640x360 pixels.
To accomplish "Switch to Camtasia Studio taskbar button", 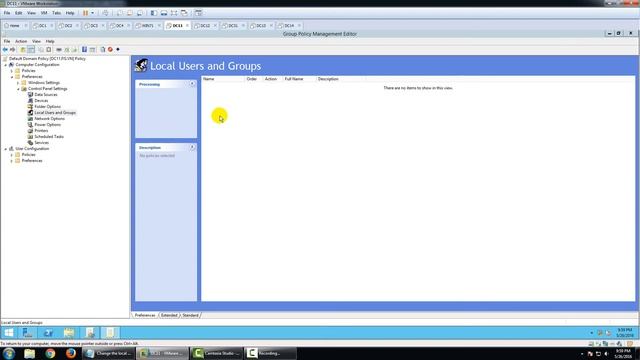I will click(x=217, y=353).
